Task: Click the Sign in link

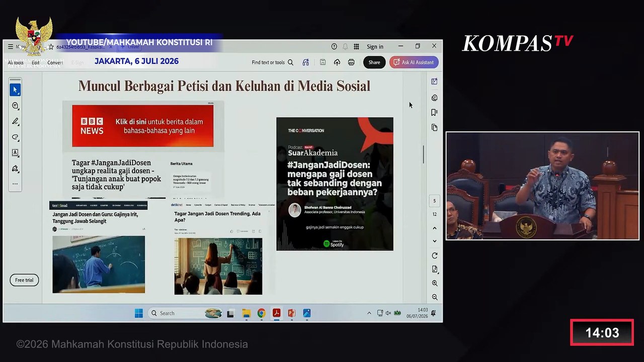Action: [x=375, y=47]
